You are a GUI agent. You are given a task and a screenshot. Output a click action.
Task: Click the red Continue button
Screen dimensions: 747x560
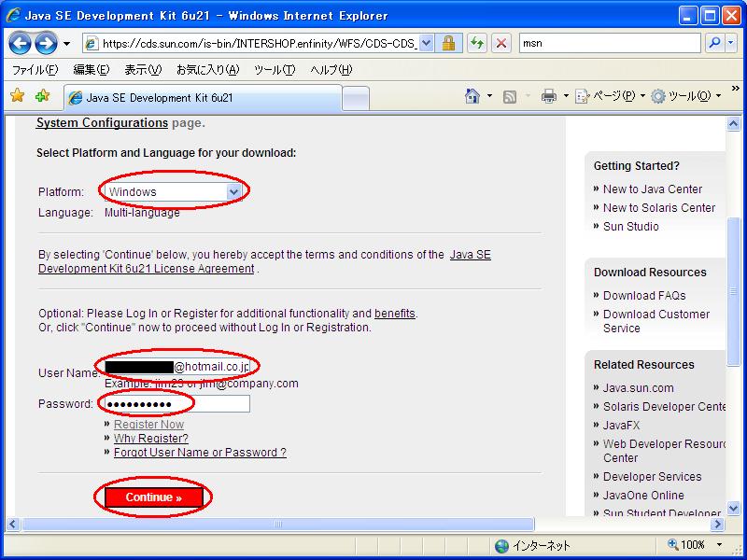click(153, 497)
